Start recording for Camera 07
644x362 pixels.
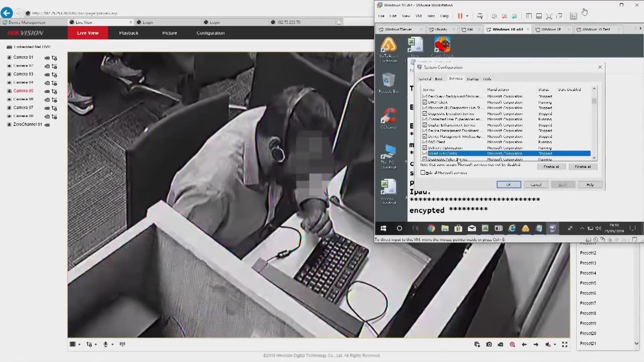click(x=47, y=108)
